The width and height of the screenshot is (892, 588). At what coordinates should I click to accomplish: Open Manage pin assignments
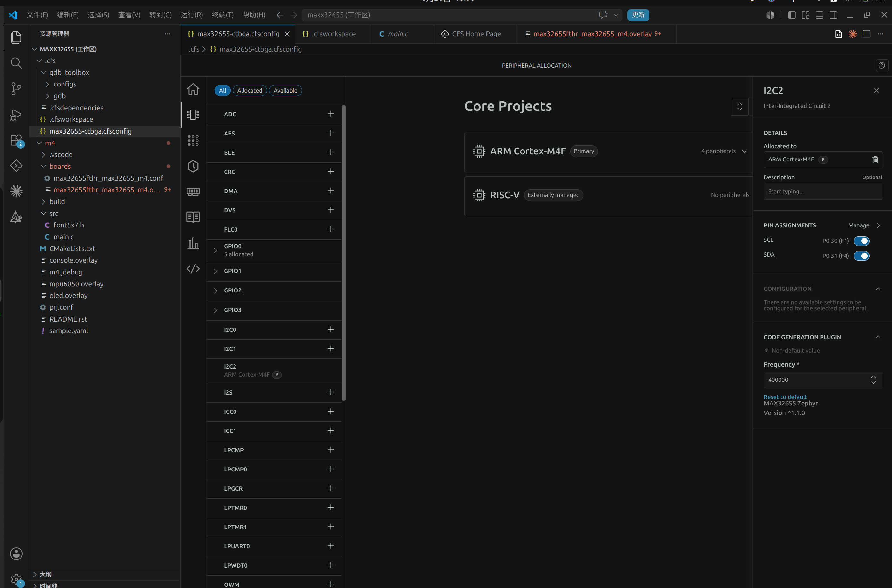pyautogui.click(x=864, y=225)
